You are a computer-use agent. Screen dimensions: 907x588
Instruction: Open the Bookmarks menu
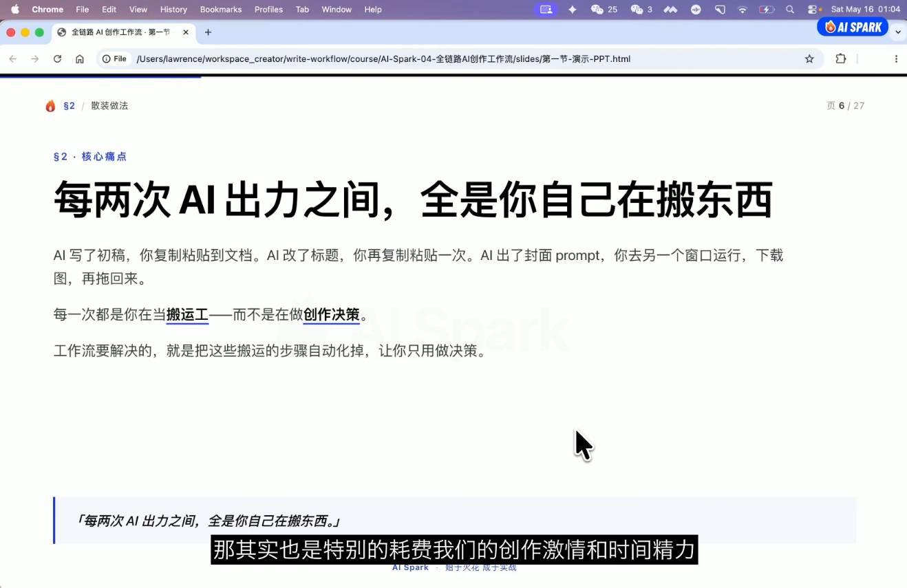click(221, 10)
